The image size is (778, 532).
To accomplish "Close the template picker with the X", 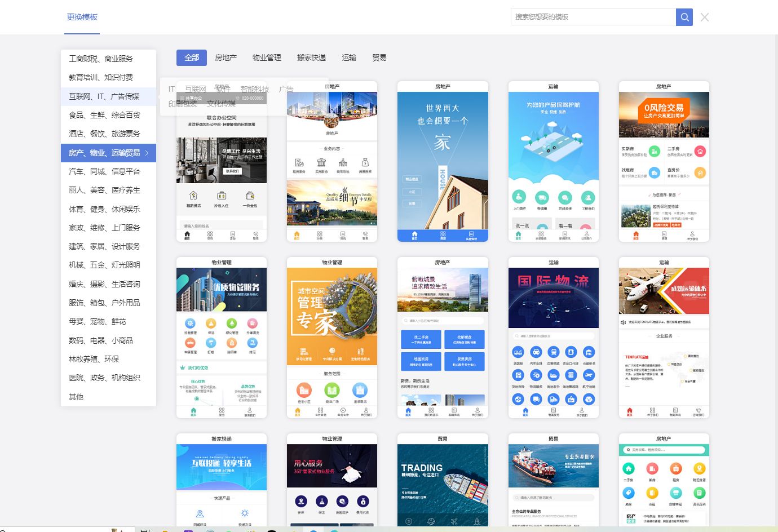I will coord(705,17).
